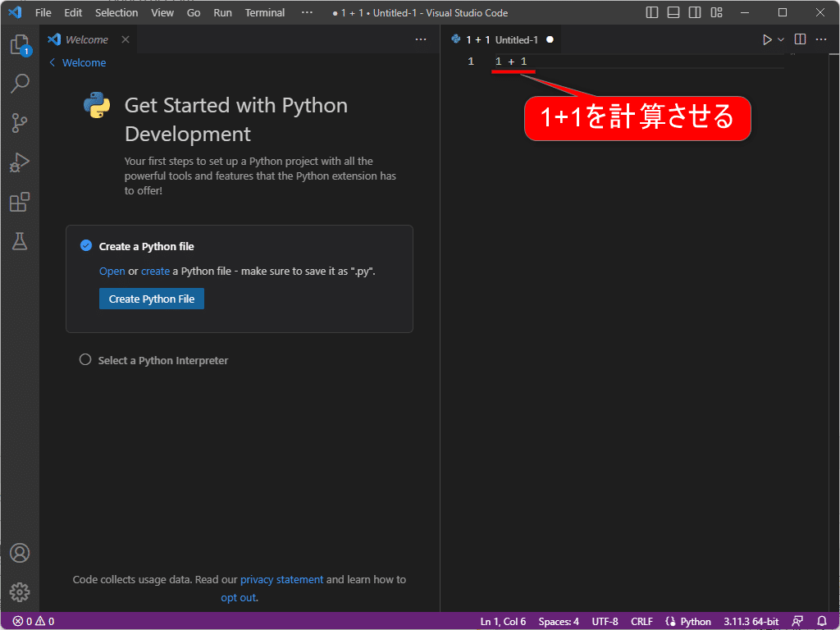Open the Accounts menu icon
The height and width of the screenshot is (630, 840).
point(20,553)
